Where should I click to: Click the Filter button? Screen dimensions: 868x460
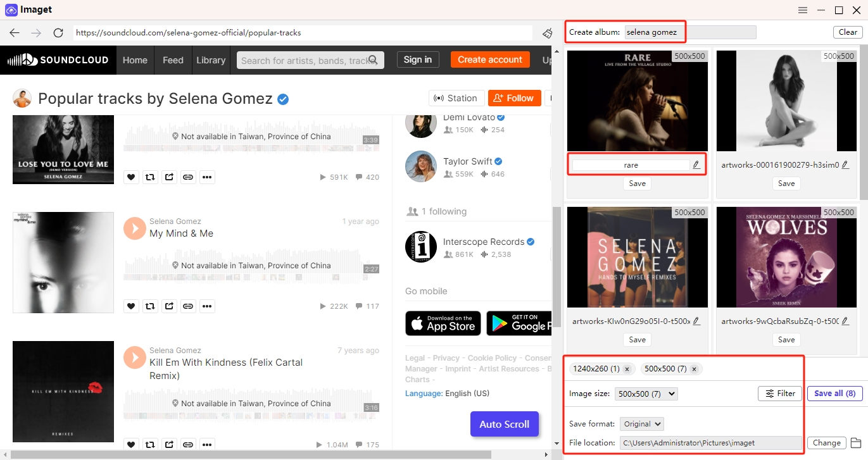(x=780, y=394)
